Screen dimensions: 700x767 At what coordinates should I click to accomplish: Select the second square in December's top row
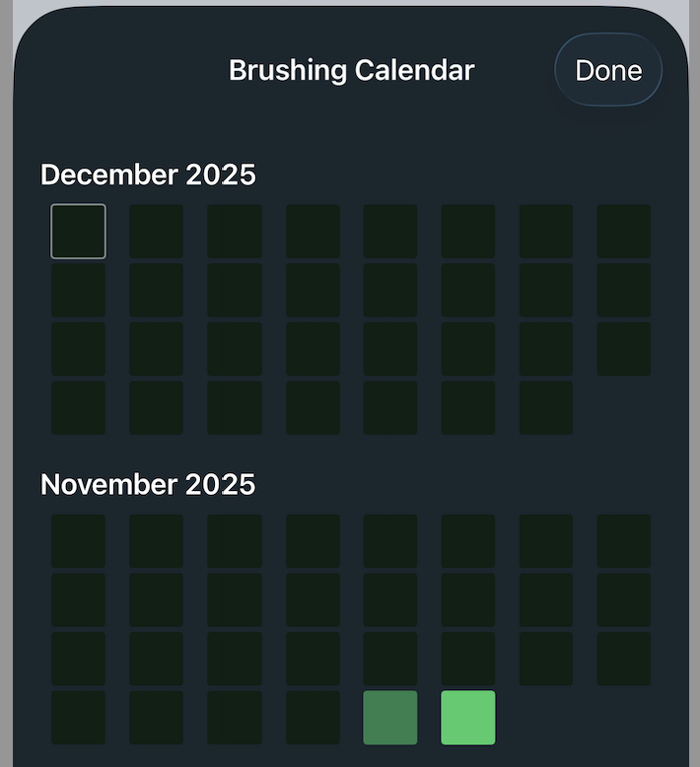(x=156, y=232)
